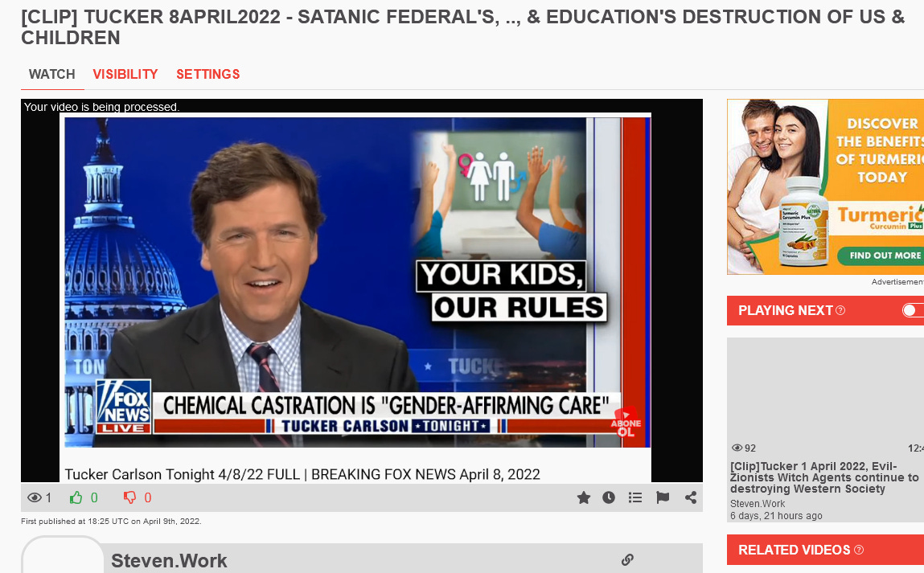Click the Tucker Carlson video player frame
Image resolution: width=924 pixels, height=573 pixels.
tap(362, 290)
